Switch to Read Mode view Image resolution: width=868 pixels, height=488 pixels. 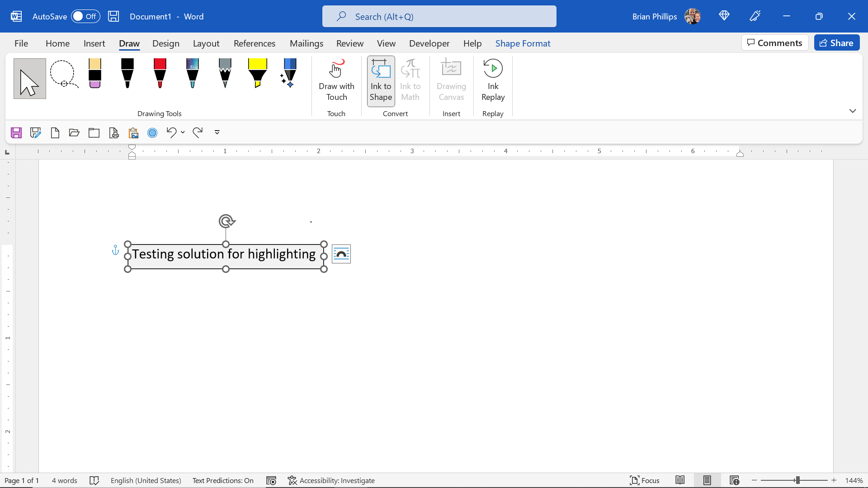coord(681,480)
